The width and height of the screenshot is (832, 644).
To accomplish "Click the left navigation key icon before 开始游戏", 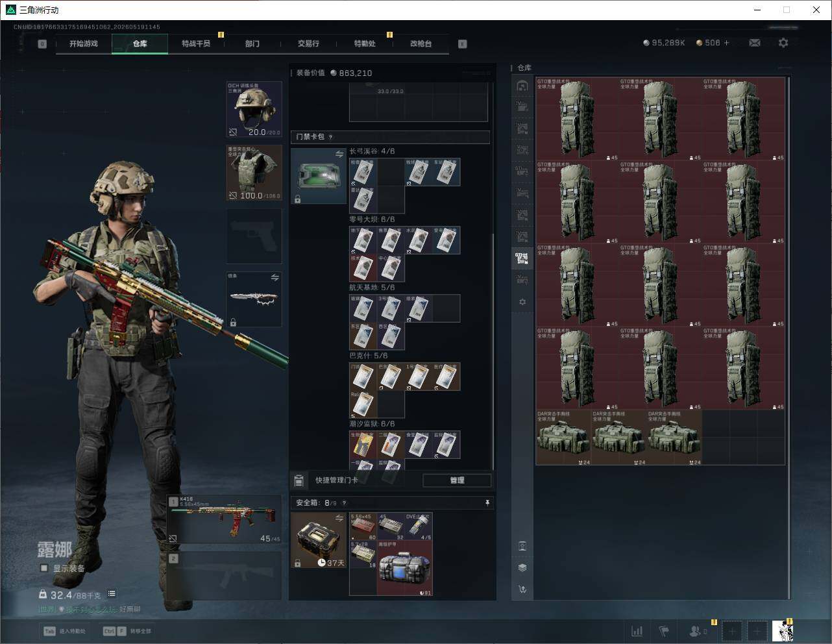I will 42,44.
